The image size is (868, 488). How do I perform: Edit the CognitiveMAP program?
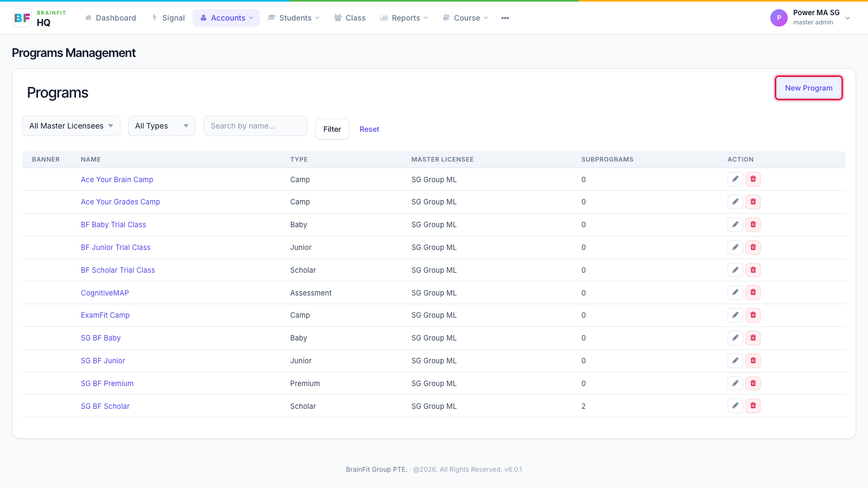[735, 292]
